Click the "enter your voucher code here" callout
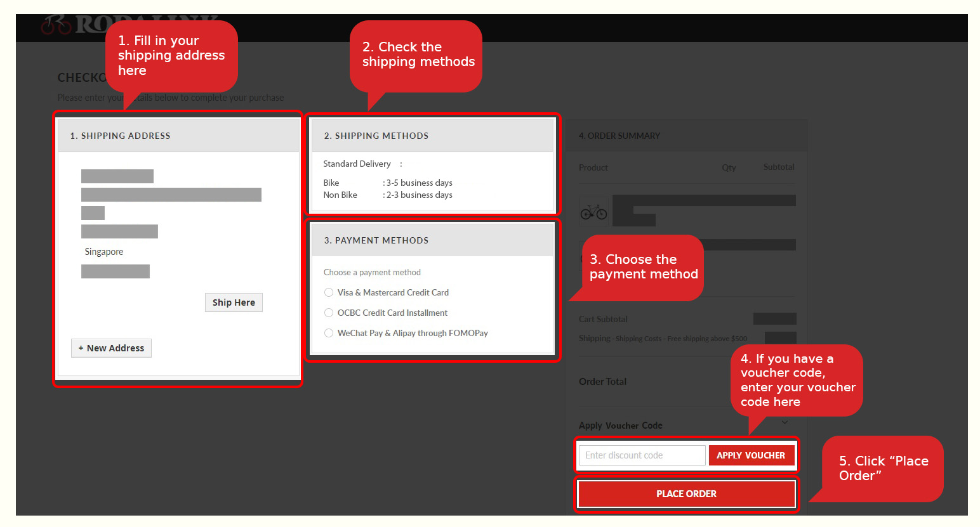The height and width of the screenshot is (527, 980). point(797,381)
